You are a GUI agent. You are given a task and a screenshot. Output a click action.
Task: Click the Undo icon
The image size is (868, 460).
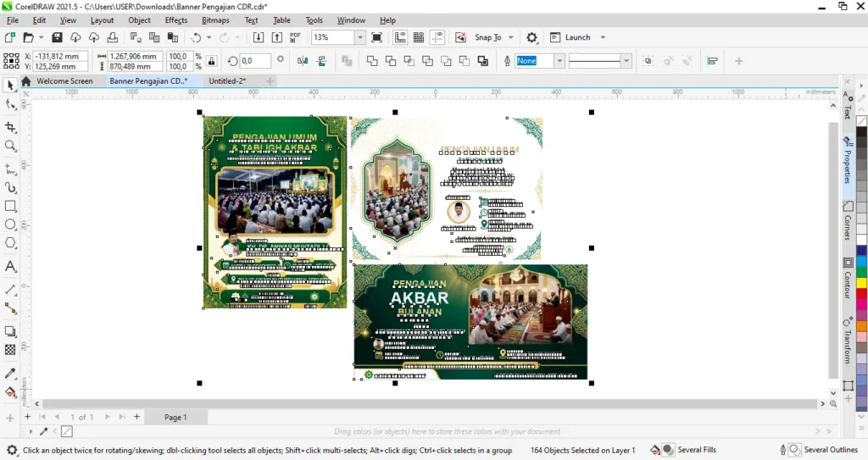pyautogui.click(x=196, y=37)
